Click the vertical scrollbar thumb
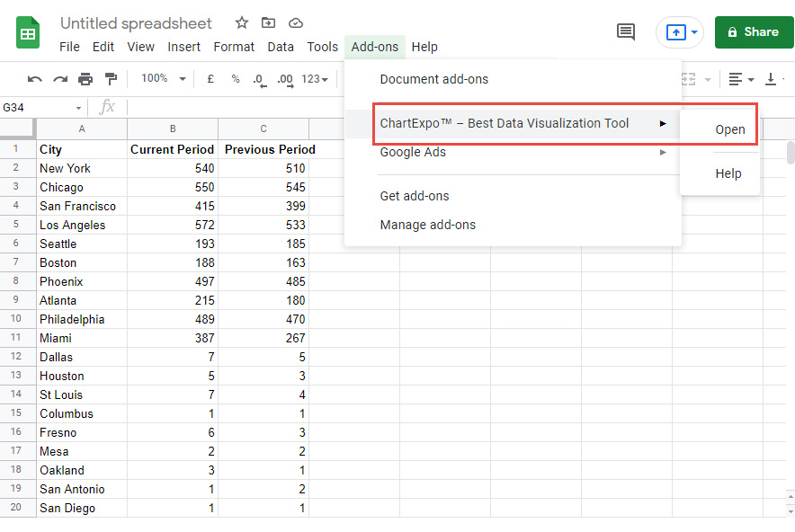 (791, 153)
